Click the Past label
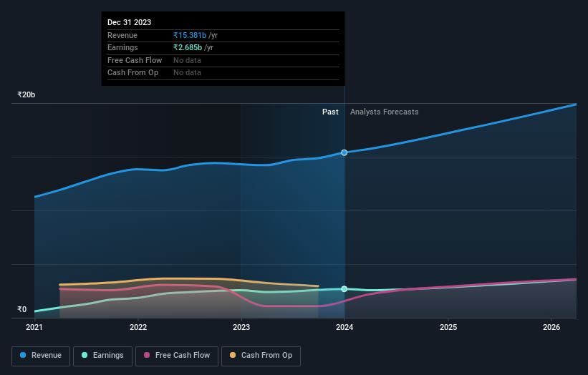 point(330,112)
